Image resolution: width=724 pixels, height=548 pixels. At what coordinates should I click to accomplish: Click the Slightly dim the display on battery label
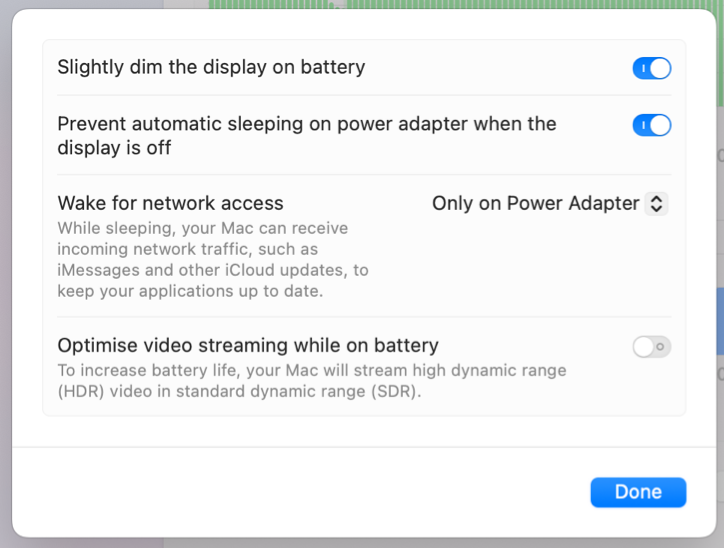point(211,67)
